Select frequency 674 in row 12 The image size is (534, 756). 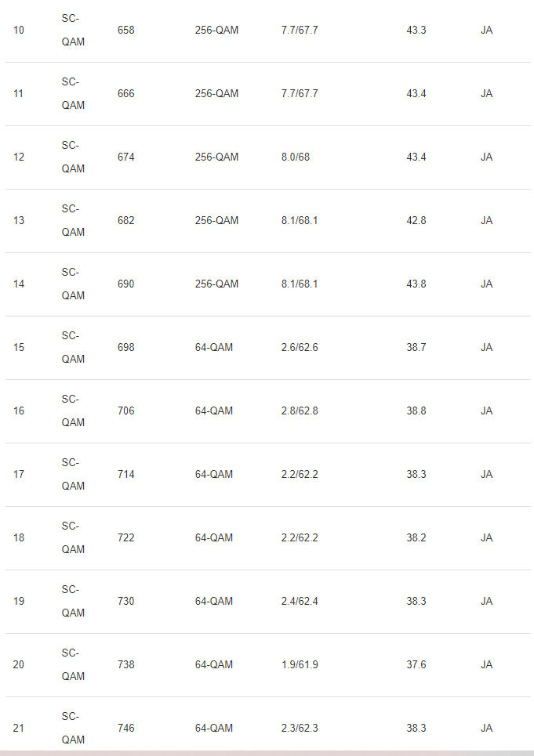coord(125,157)
